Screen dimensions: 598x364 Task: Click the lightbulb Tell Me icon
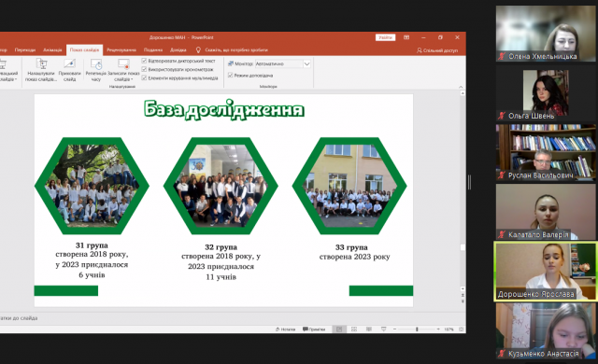(198, 49)
